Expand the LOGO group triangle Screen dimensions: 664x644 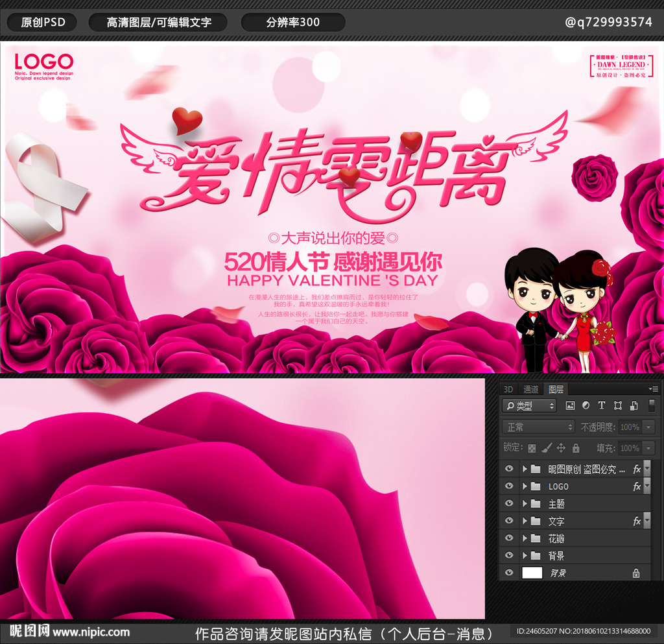pyautogui.click(x=525, y=486)
